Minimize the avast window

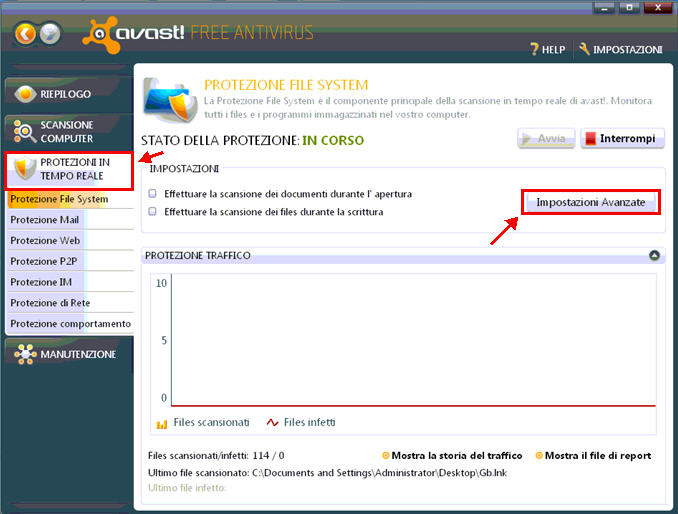[x=604, y=7]
